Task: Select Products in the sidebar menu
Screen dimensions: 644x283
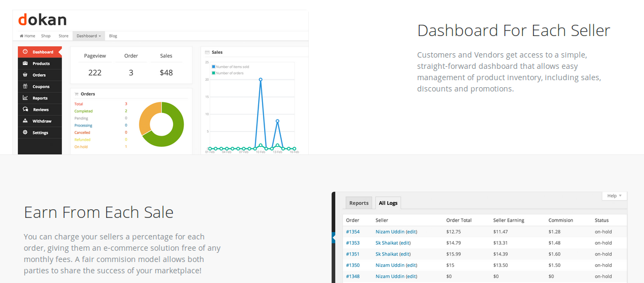Action: pyautogui.click(x=41, y=63)
